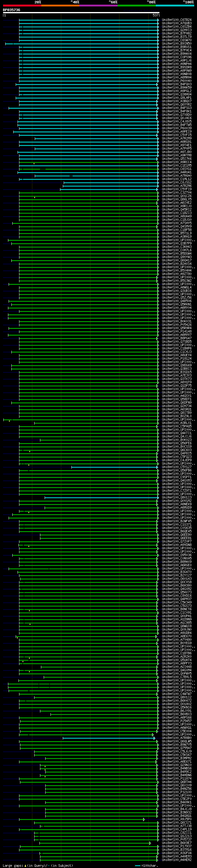
Task: Click the query end position 537
Action: pyautogui.click(x=155, y=15)
